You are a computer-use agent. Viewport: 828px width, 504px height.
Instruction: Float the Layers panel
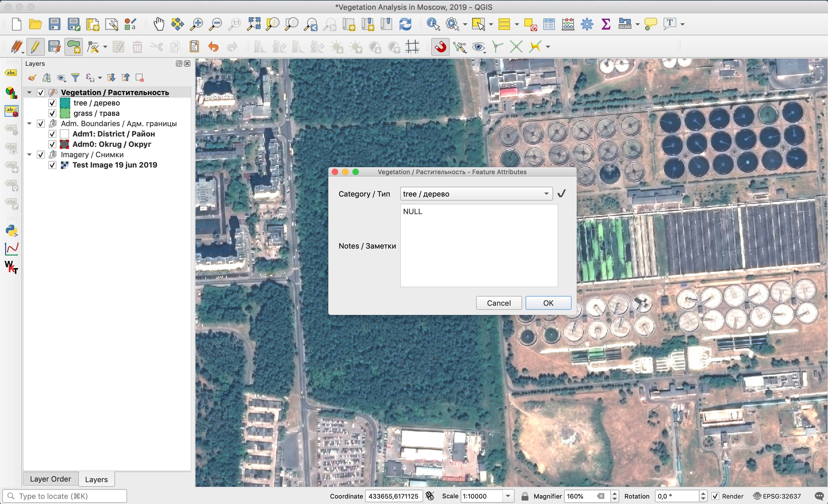(179, 64)
